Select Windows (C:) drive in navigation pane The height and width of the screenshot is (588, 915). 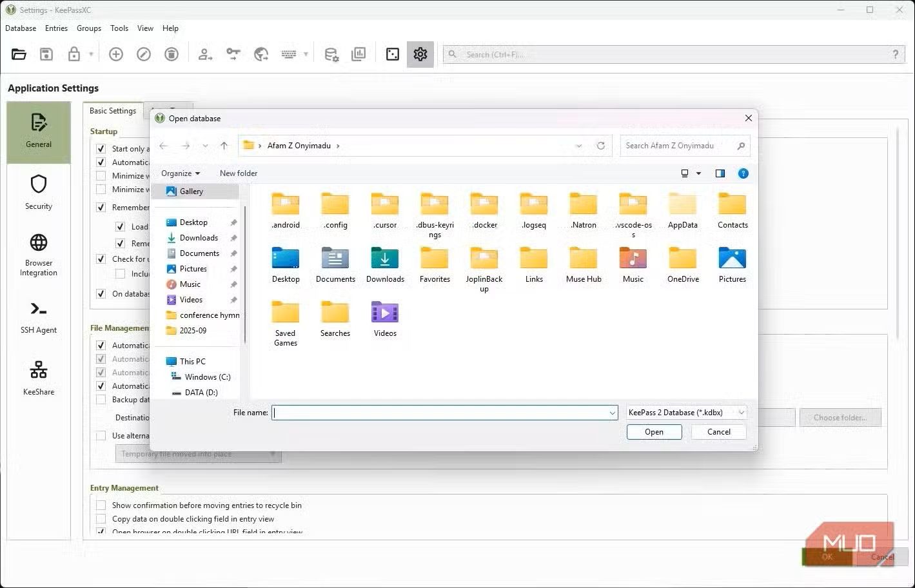coord(207,377)
